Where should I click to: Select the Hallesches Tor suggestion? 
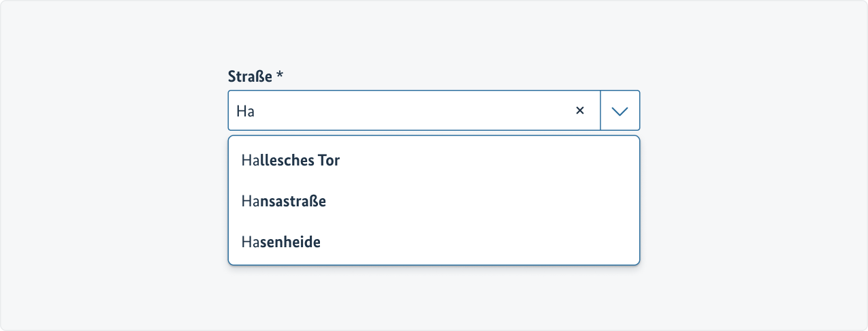coord(291,161)
